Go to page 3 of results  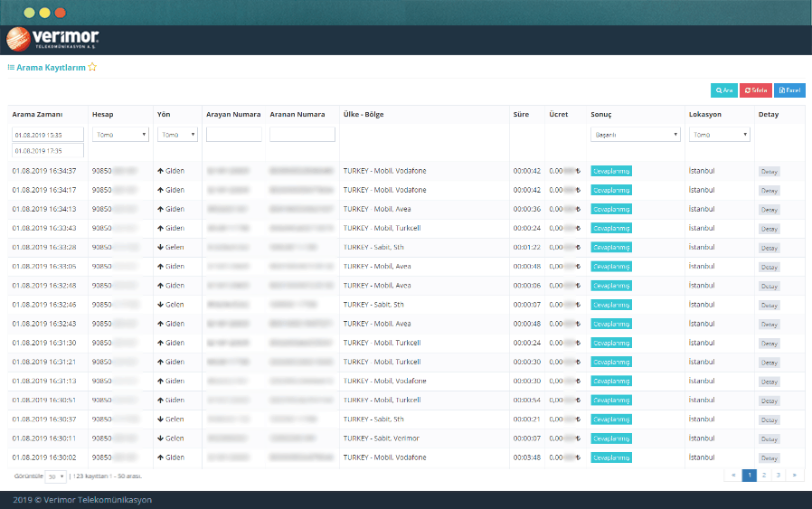click(x=779, y=476)
